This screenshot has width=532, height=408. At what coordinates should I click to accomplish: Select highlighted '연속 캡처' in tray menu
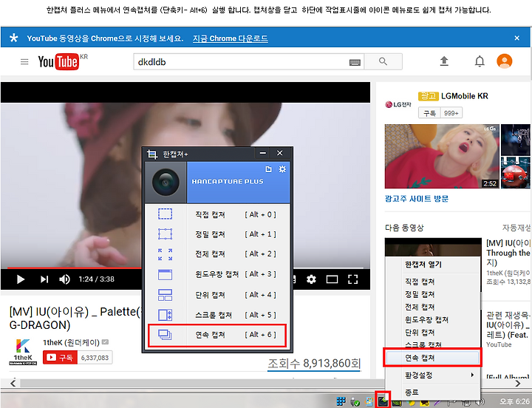point(432,358)
